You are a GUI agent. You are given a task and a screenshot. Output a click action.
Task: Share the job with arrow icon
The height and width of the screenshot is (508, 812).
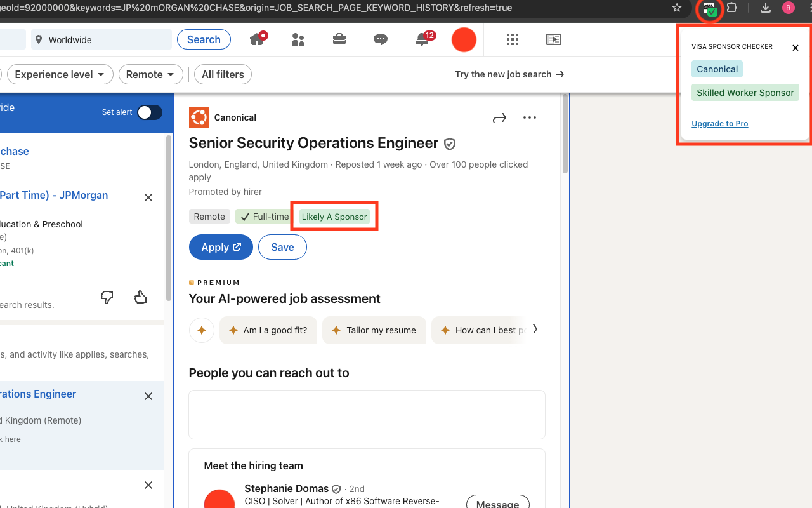coord(499,117)
